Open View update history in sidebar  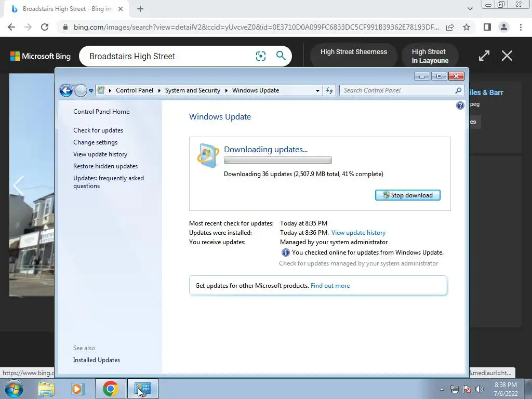pyautogui.click(x=100, y=154)
